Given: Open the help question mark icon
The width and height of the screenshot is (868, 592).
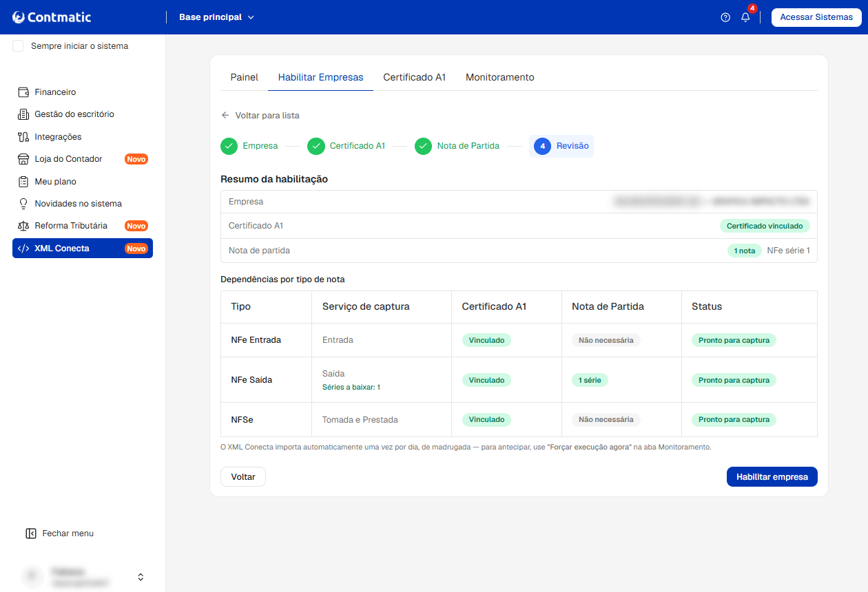Looking at the screenshot, I should pyautogui.click(x=725, y=17).
